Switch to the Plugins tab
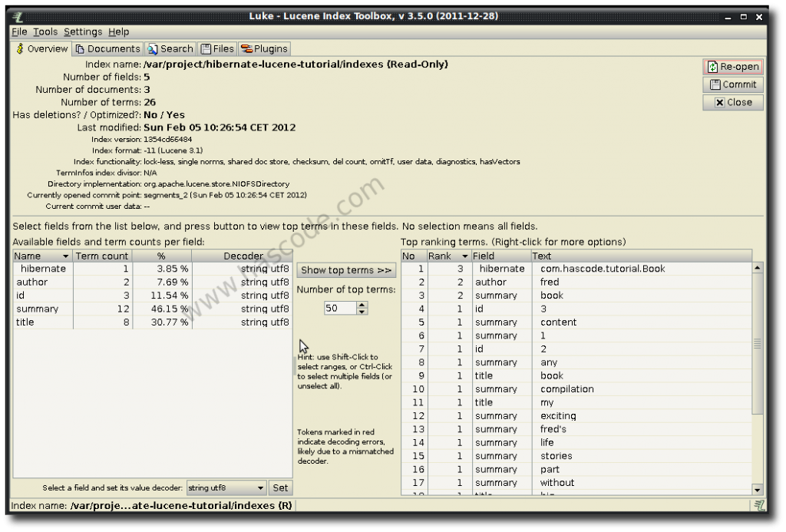Image resolution: width=786 pixels, height=532 pixels. pyautogui.click(x=264, y=48)
